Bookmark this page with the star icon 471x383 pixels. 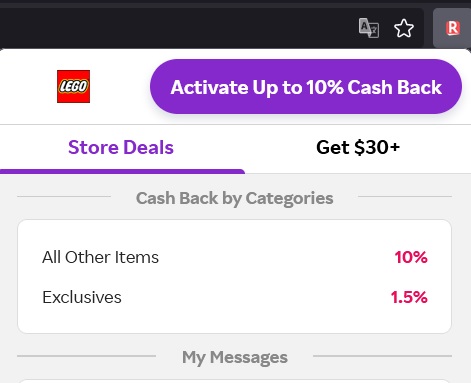click(x=404, y=28)
